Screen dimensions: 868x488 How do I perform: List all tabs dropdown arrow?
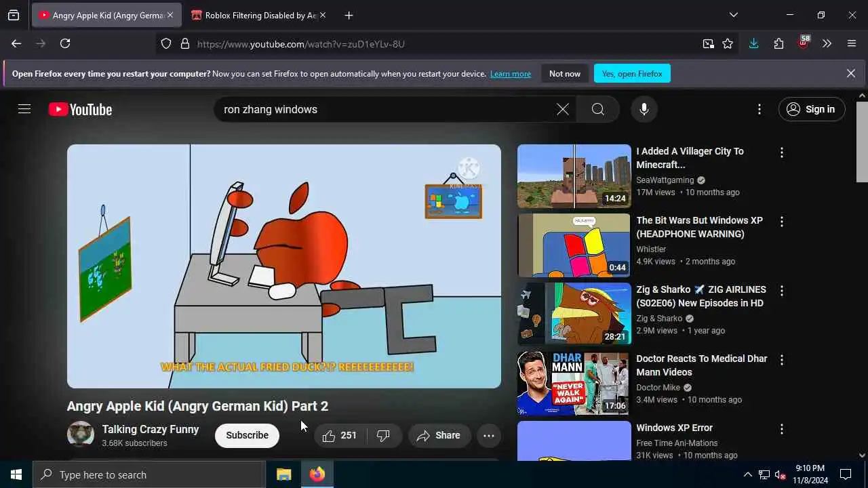(x=733, y=15)
